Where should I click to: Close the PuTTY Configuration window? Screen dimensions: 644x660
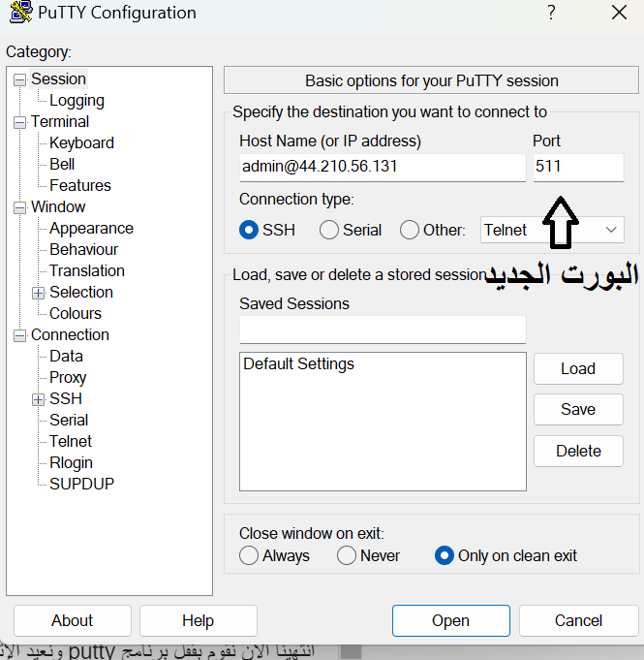[x=619, y=13]
